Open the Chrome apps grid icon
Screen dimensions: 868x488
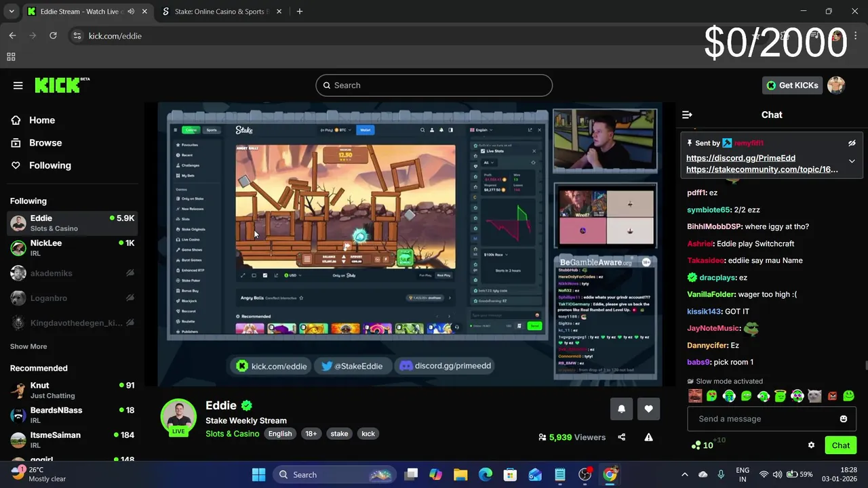click(11, 57)
